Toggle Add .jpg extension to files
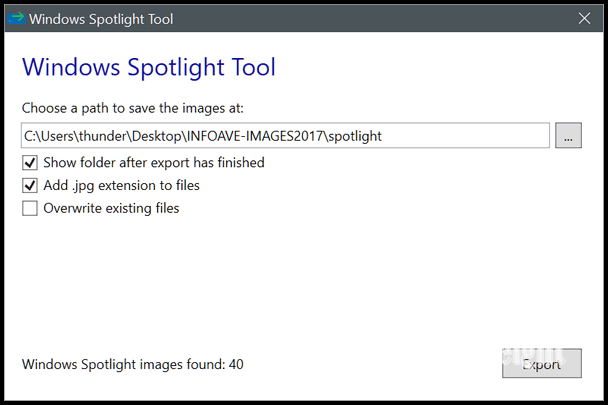The height and width of the screenshot is (405, 608). pyautogui.click(x=30, y=185)
